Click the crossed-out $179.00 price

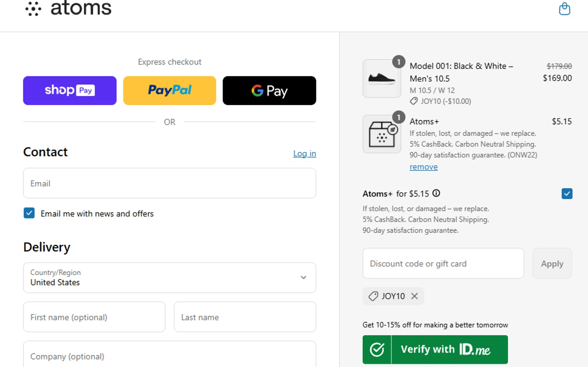pos(559,66)
